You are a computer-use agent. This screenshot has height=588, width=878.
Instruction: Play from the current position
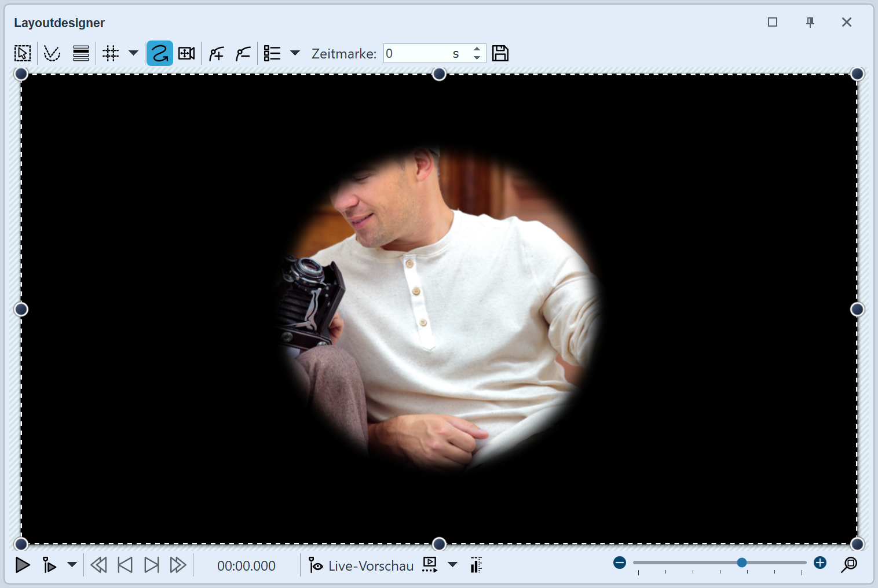50,565
